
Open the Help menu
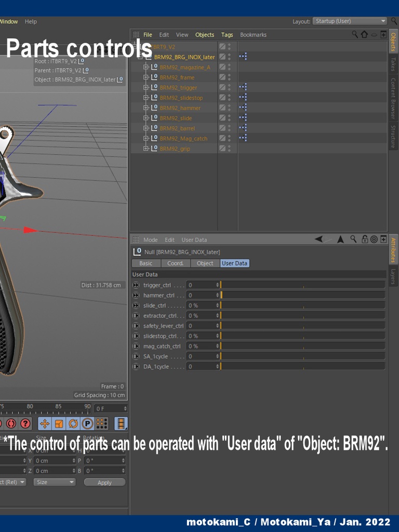[x=31, y=21]
